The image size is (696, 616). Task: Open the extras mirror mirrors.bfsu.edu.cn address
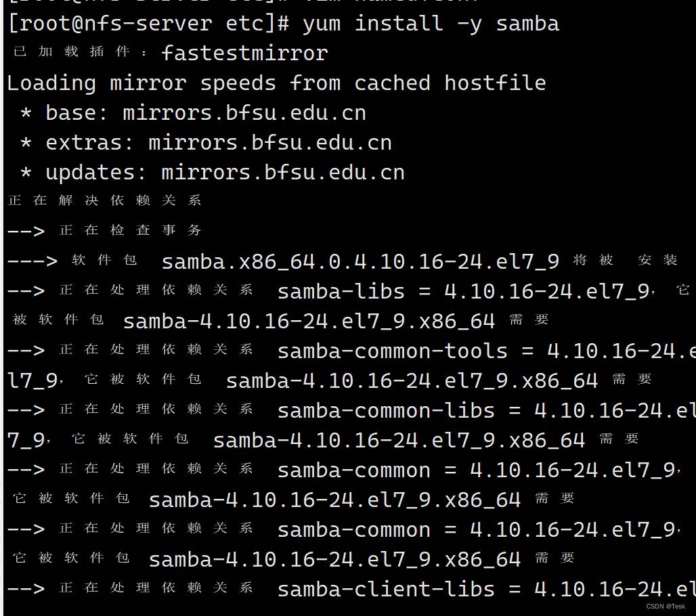point(270,142)
